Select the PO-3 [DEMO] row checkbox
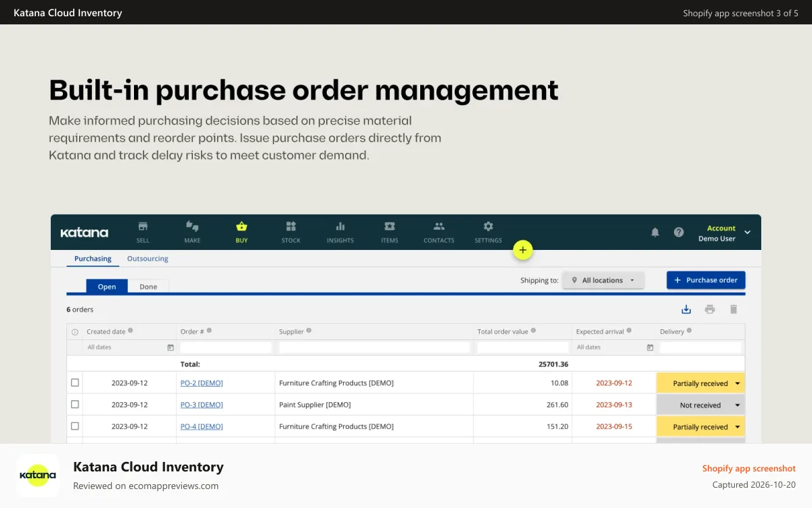This screenshot has width=812, height=508. point(75,404)
